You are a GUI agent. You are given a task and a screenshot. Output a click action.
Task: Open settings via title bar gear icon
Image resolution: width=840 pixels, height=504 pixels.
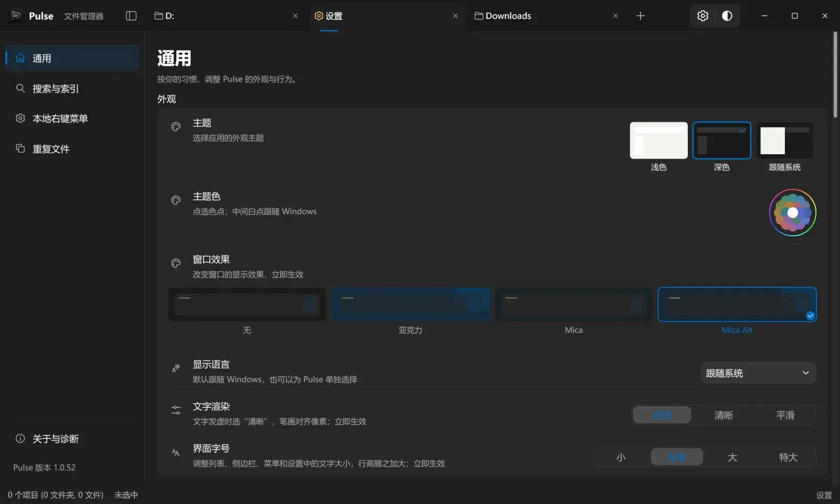(x=702, y=16)
